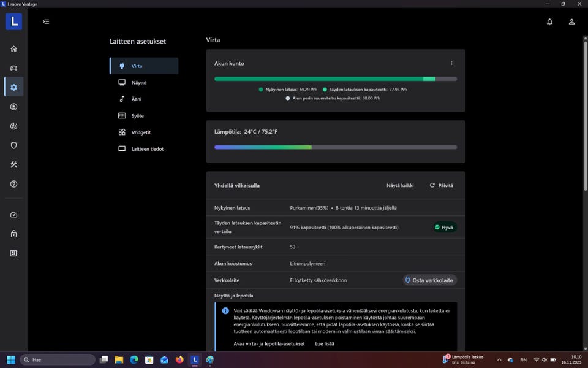Select the Näyttö settings tab
Image resolution: width=588 pixels, height=368 pixels.
[139, 82]
